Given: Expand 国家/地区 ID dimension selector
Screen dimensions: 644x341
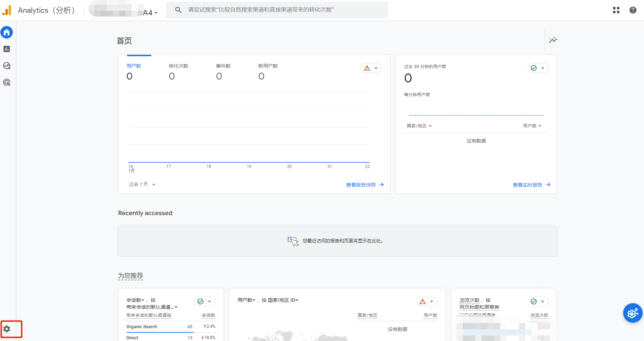Looking at the screenshot, I should [283, 300].
